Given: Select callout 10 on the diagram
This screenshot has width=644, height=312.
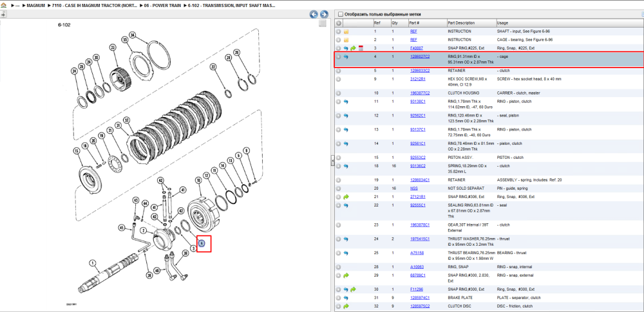Looking at the screenshot, I should tap(198, 180).
